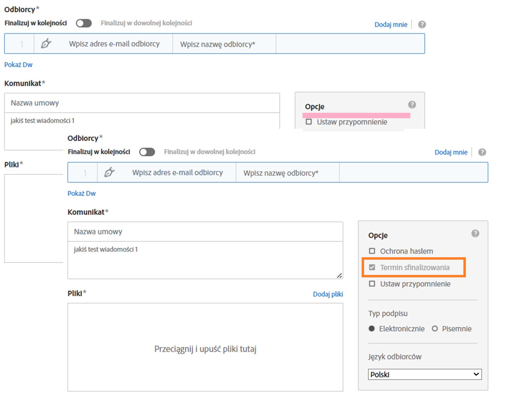Click Nazwa umowy field in the lower form

(205, 232)
